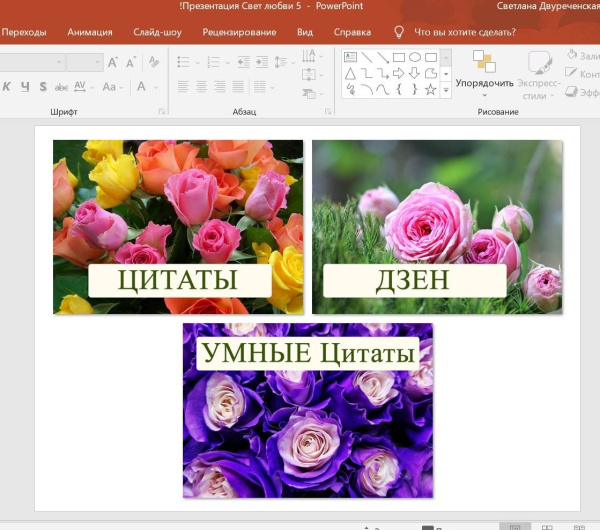The image size is (600, 530).
Task: Toggle strikethrough formatting
Action: pyautogui.click(x=61, y=87)
